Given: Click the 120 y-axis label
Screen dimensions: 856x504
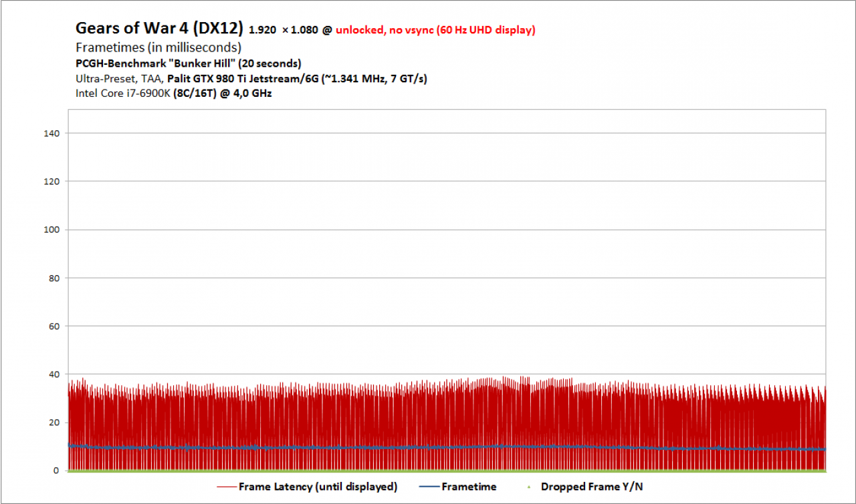Looking at the screenshot, I should (52, 182).
